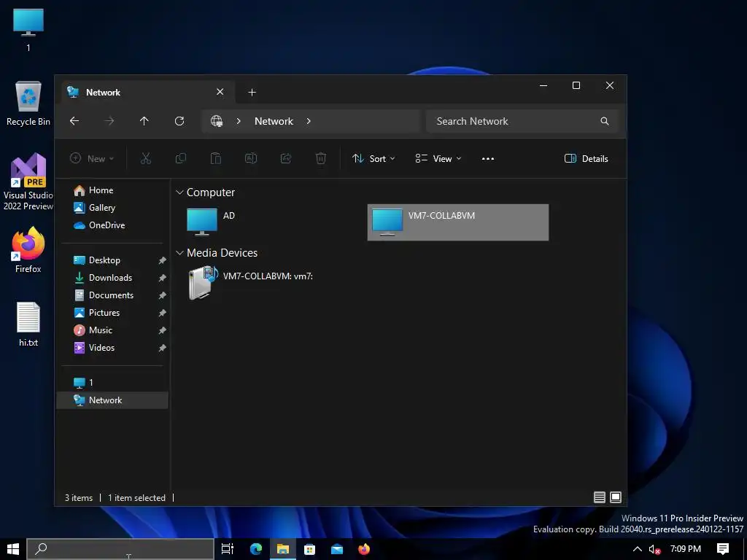747x560 pixels.
Task: Open Music in sidebar
Action: (113, 330)
